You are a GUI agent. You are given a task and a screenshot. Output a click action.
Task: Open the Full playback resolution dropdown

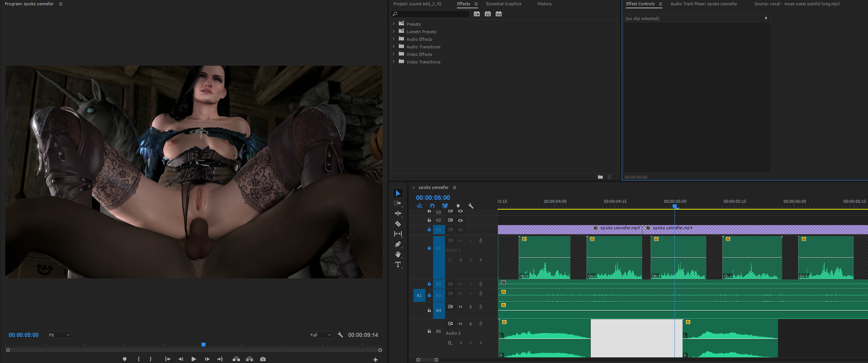pos(320,335)
